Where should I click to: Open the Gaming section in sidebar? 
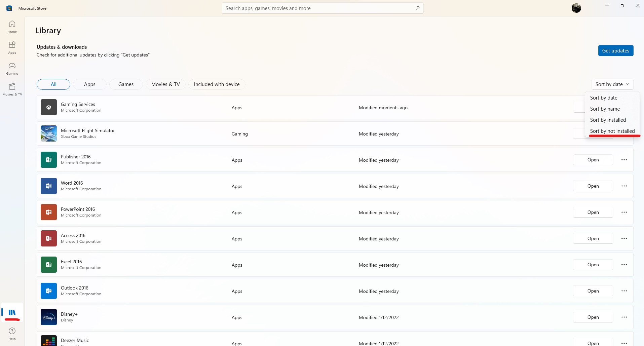(x=12, y=69)
